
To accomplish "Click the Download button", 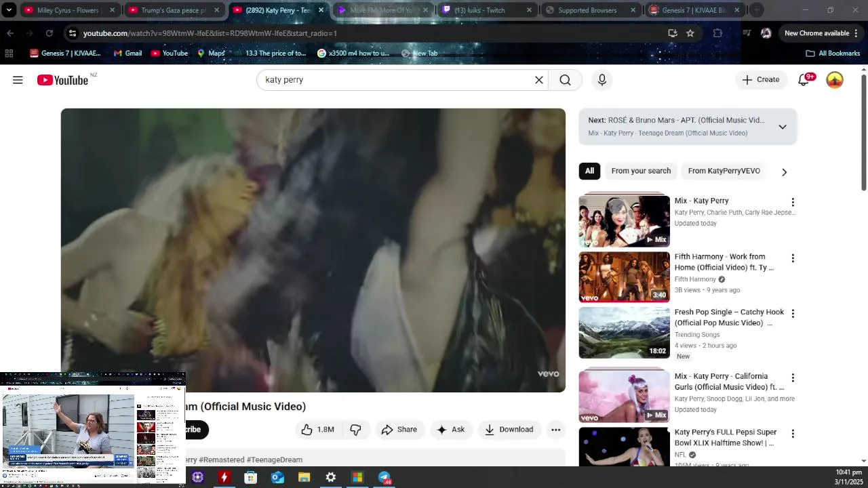I will tap(509, 430).
